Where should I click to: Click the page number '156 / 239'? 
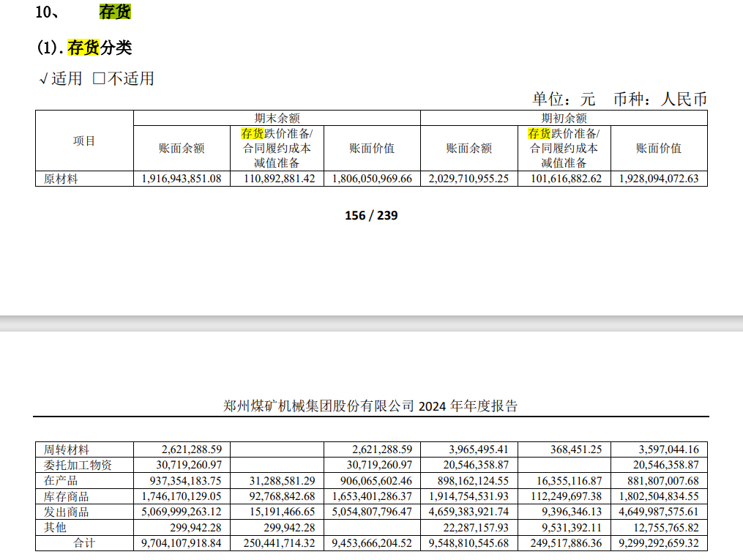pyautogui.click(x=371, y=215)
